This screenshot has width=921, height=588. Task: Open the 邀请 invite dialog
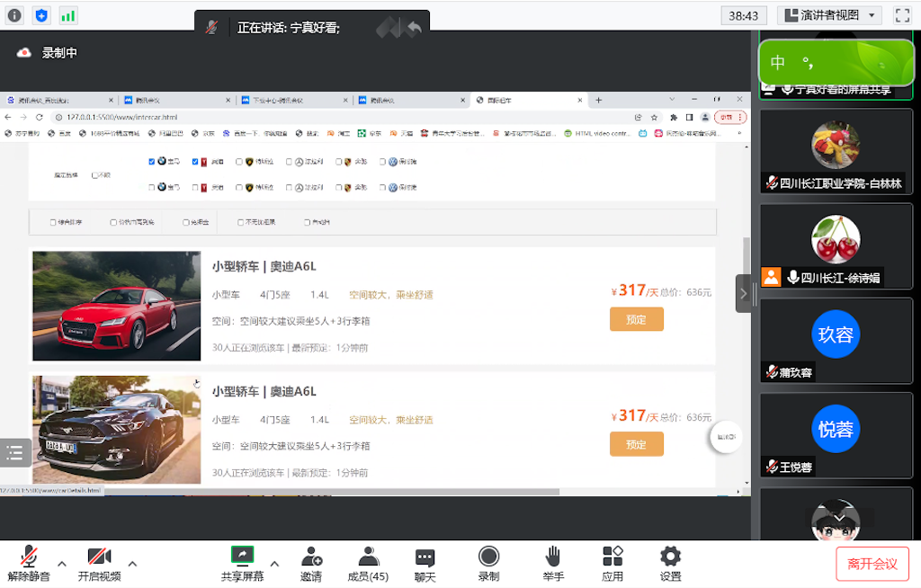click(x=310, y=564)
